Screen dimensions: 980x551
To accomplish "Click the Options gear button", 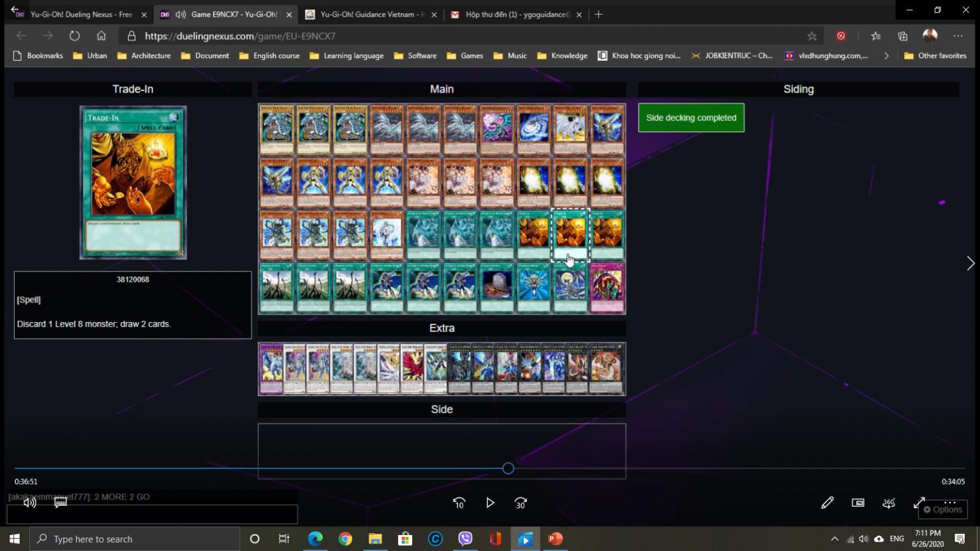I will click(942, 510).
